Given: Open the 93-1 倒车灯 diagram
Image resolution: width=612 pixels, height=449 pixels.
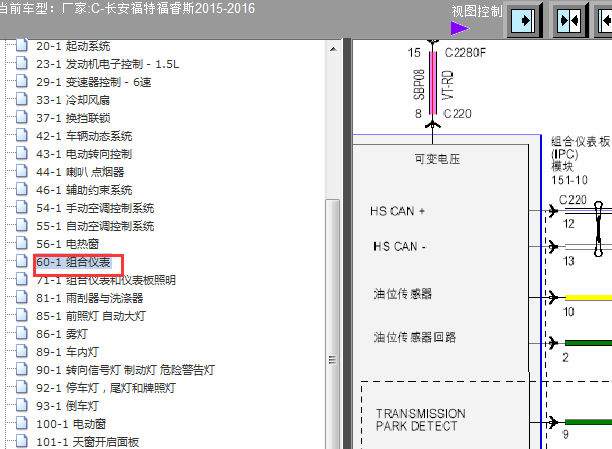Looking at the screenshot, I should (68, 406).
